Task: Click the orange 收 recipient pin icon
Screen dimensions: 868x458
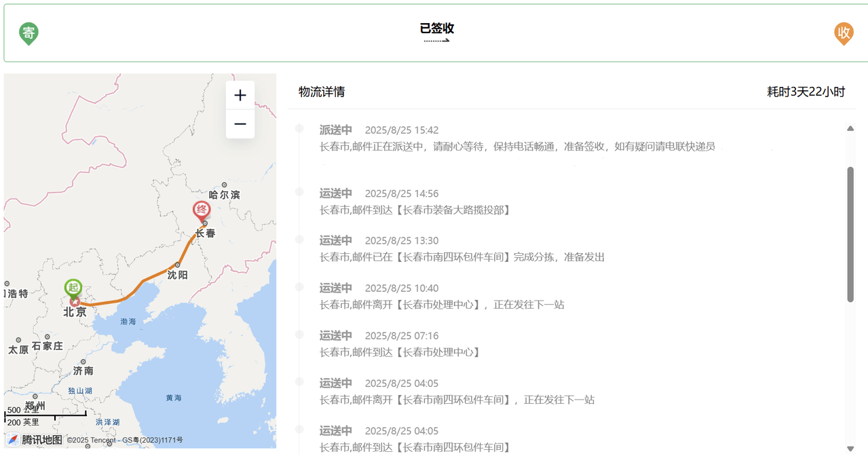Action: coord(844,33)
